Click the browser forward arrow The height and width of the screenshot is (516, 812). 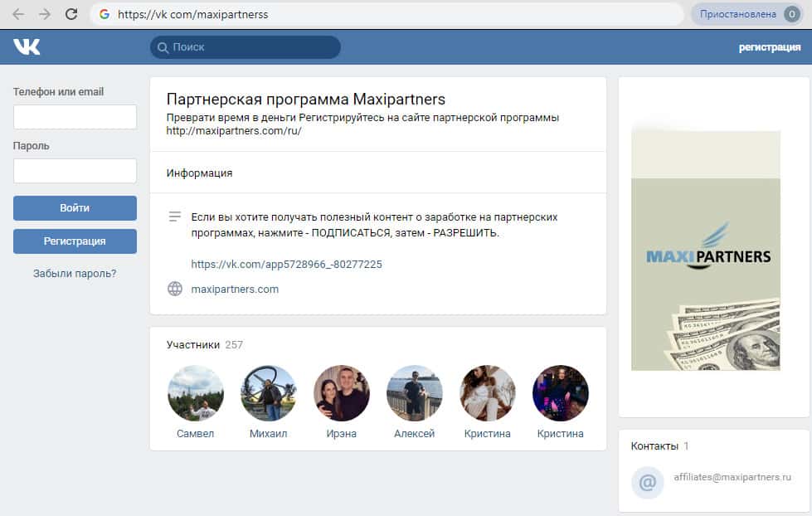click(x=45, y=14)
